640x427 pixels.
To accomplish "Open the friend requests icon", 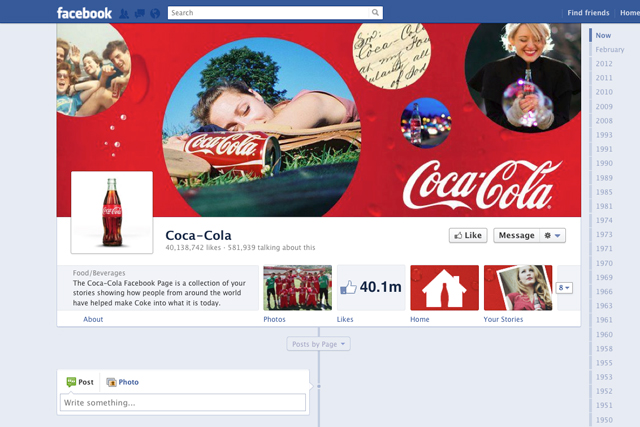I will [x=124, y=14].
